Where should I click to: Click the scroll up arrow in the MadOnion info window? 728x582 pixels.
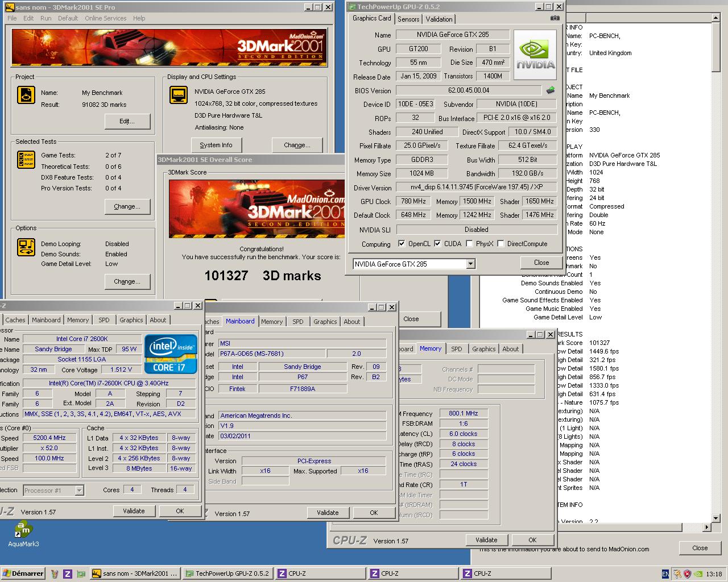point(716,18)
